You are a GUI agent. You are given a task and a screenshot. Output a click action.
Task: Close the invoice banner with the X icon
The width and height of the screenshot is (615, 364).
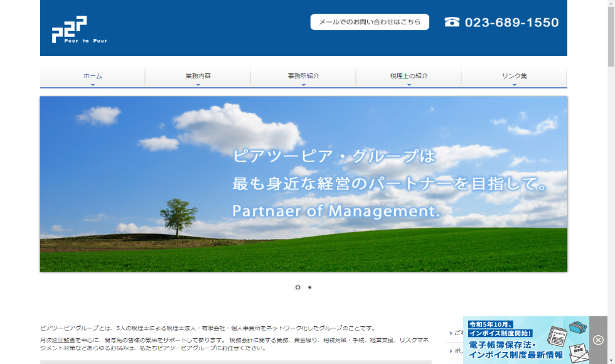598,340
